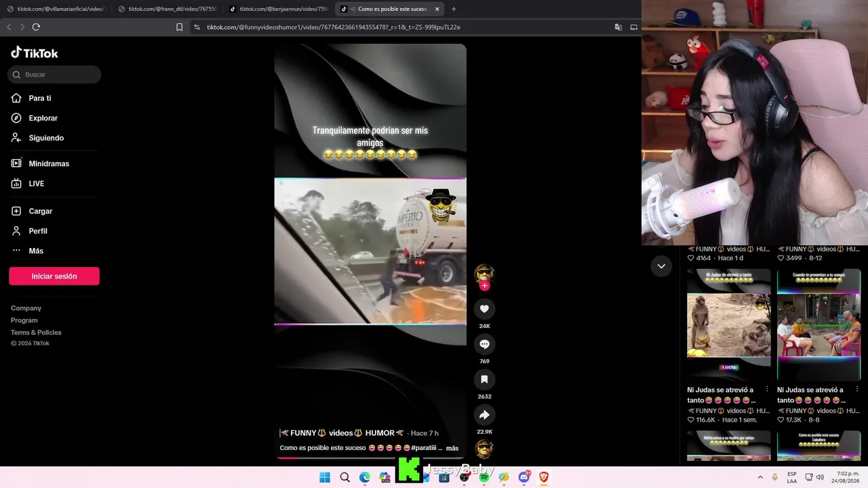Image resolution: width=868 pixels, height=488 pixels.
Task: Open Discord from the taskbar
Action: click(524, 477)
